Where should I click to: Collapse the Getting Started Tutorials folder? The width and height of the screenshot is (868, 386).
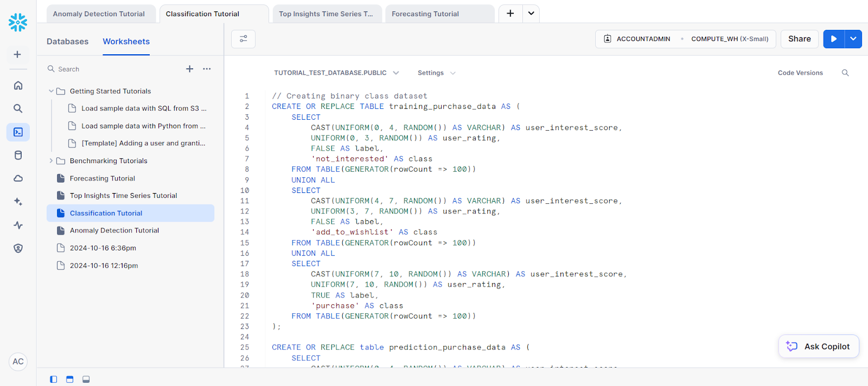[x=51, y=91]
